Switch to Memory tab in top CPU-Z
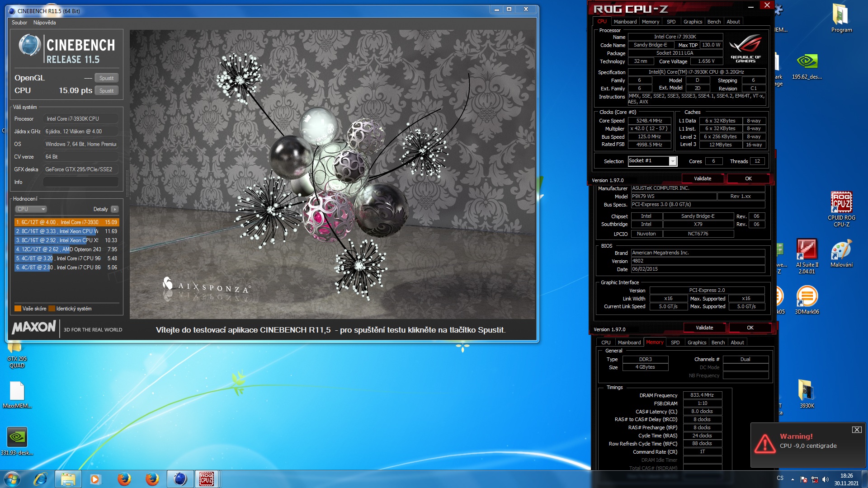868x488 pixels. (x=651, y=22)
